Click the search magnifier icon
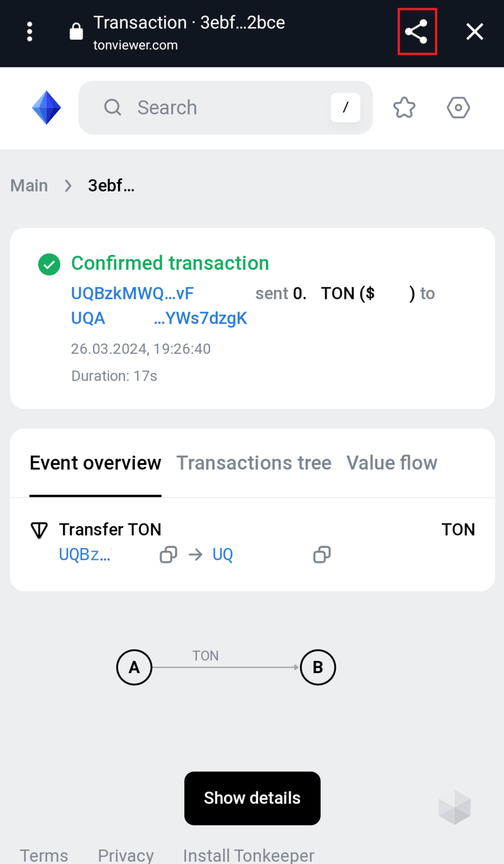 point(113,107)
